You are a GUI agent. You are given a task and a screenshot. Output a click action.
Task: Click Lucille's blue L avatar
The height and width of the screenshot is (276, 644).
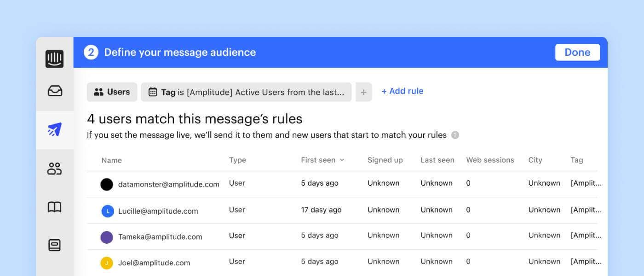coord(107,211)
